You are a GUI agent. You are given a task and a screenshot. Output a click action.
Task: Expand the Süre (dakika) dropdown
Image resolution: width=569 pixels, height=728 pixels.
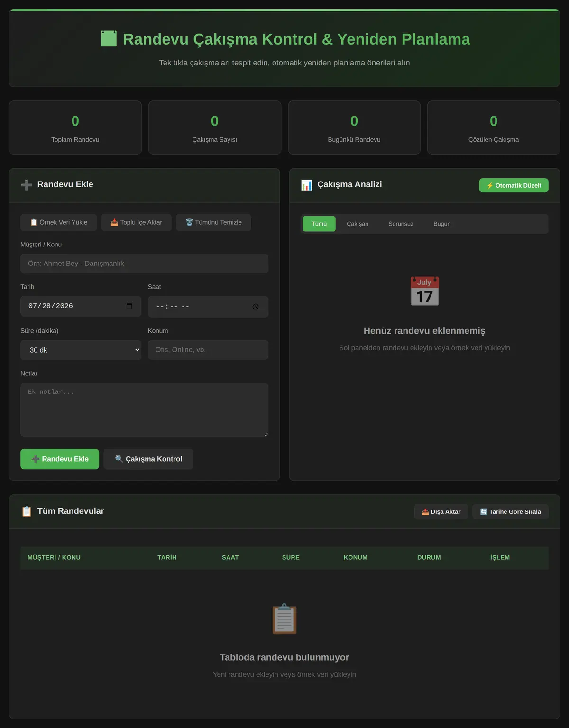tap(81, 350)
